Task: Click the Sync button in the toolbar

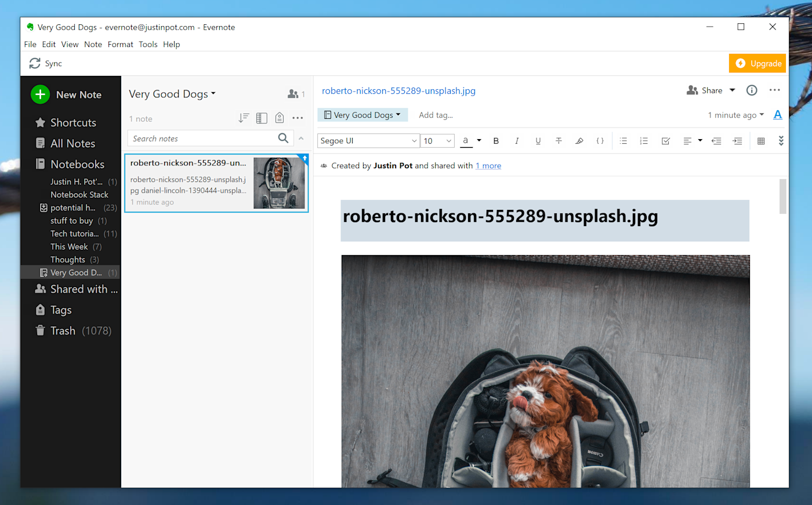Action: 46,63
